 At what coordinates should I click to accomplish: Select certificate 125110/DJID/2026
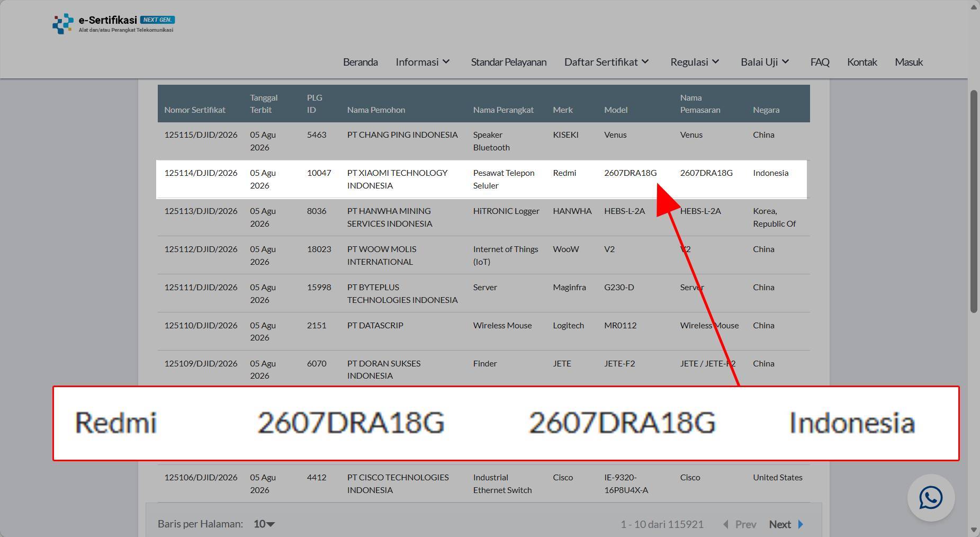201,325
